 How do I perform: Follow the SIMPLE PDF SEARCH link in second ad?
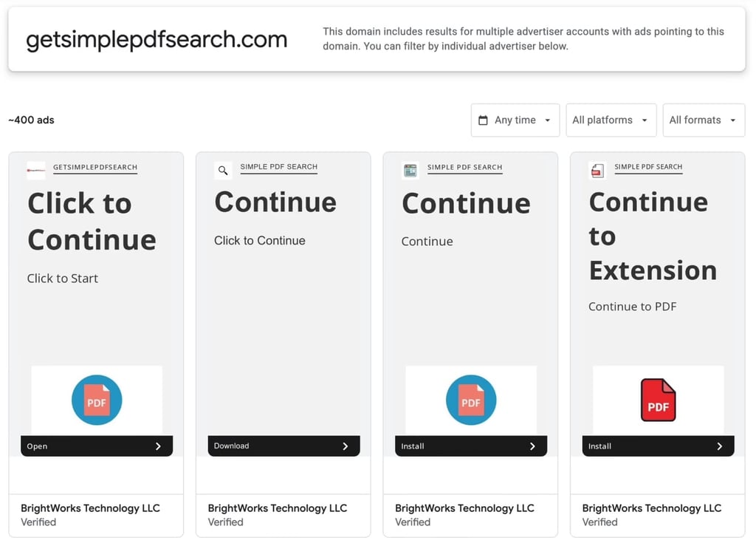coord(278,167)
